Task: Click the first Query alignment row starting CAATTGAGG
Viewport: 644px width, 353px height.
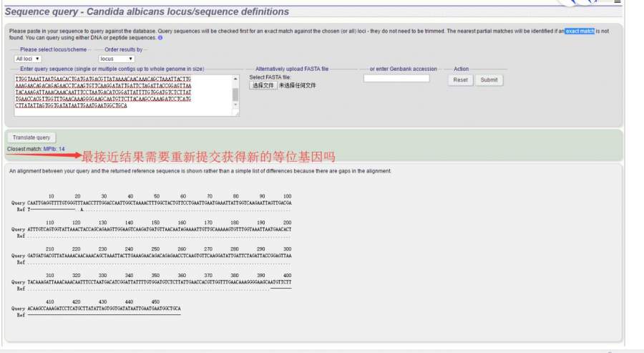Action: click(x=151, y=203)
